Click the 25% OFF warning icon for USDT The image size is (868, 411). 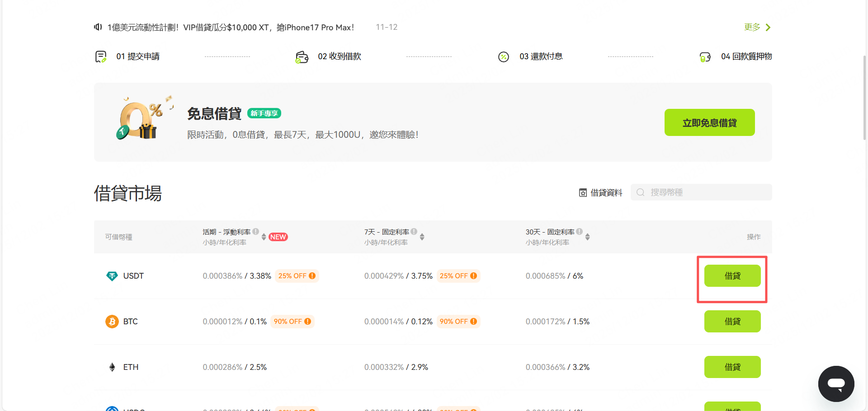312,276
